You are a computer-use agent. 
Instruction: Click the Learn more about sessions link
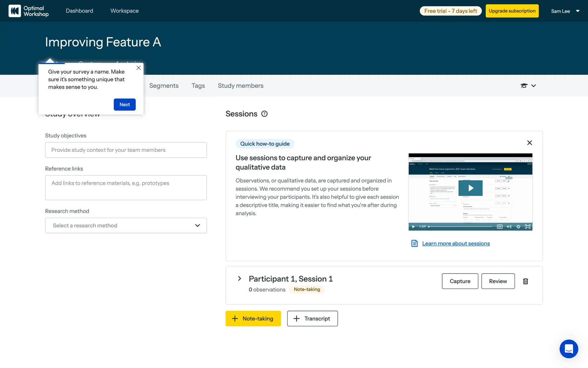coord(456,243)
